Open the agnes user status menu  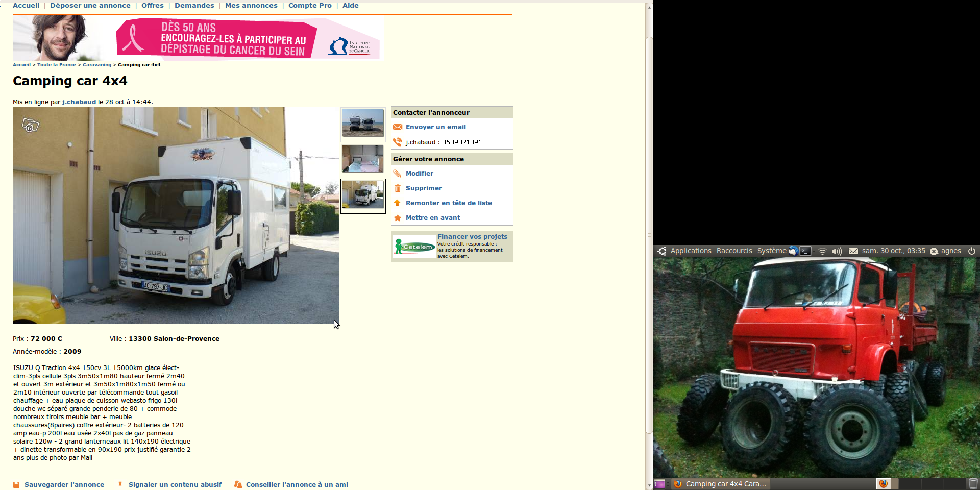pos(950,251)
